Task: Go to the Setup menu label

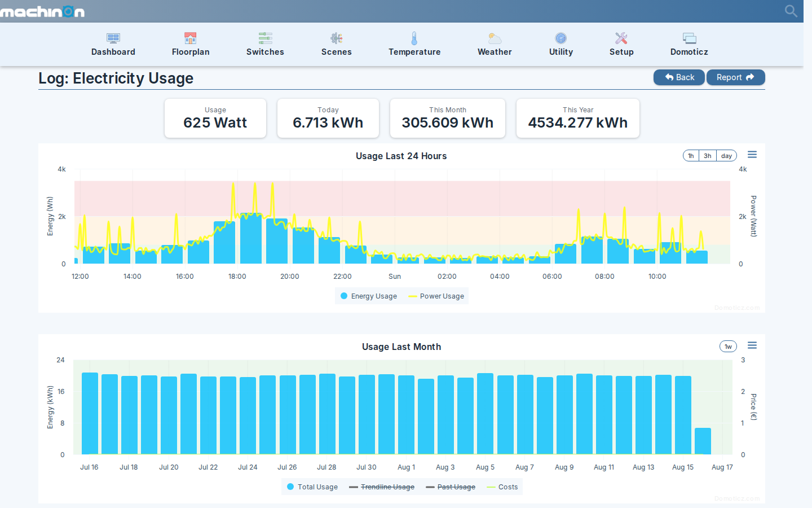Action: 621,52
